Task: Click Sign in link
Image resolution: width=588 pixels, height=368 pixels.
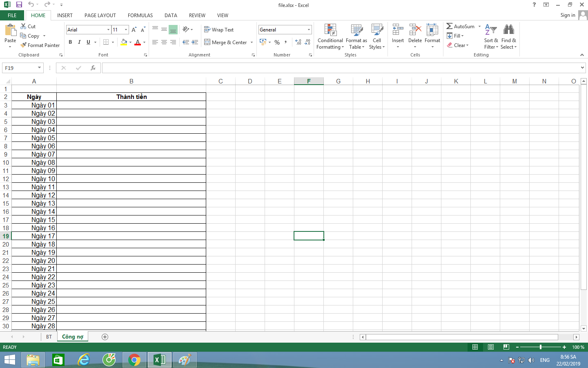Action: [568, 15]
